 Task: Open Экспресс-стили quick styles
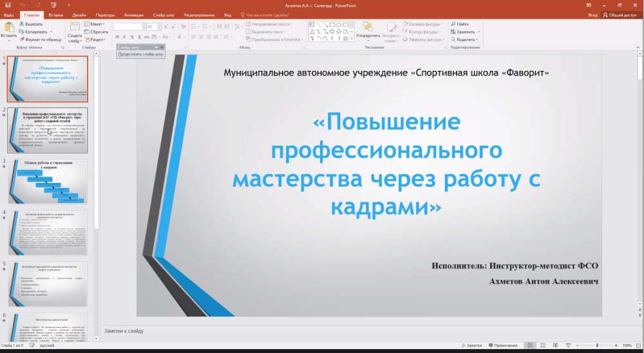[391, 32]
